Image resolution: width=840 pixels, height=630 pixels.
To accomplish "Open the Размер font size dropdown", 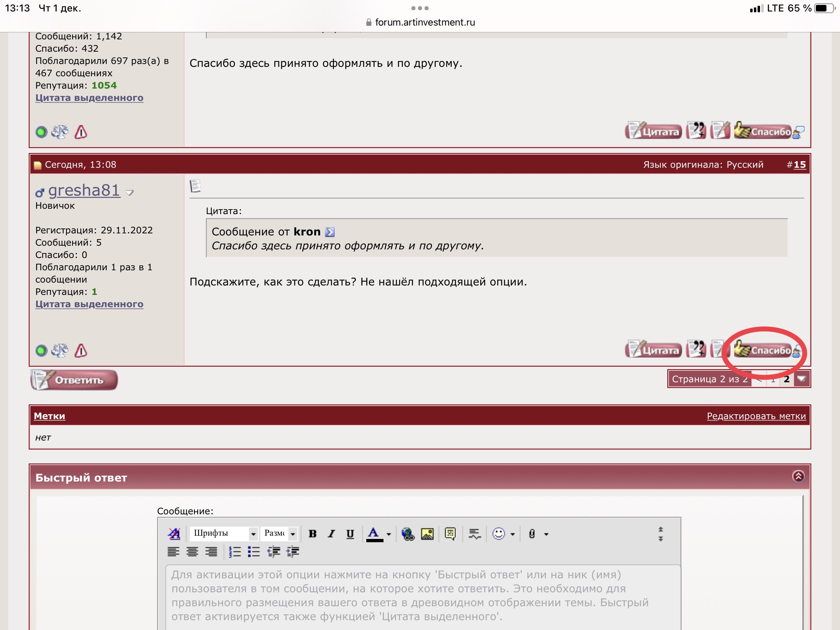I will [x=280, y=534].
